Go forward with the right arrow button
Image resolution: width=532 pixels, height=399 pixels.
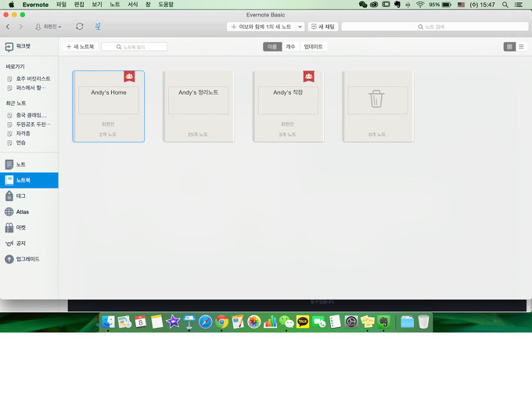[20, 27]
